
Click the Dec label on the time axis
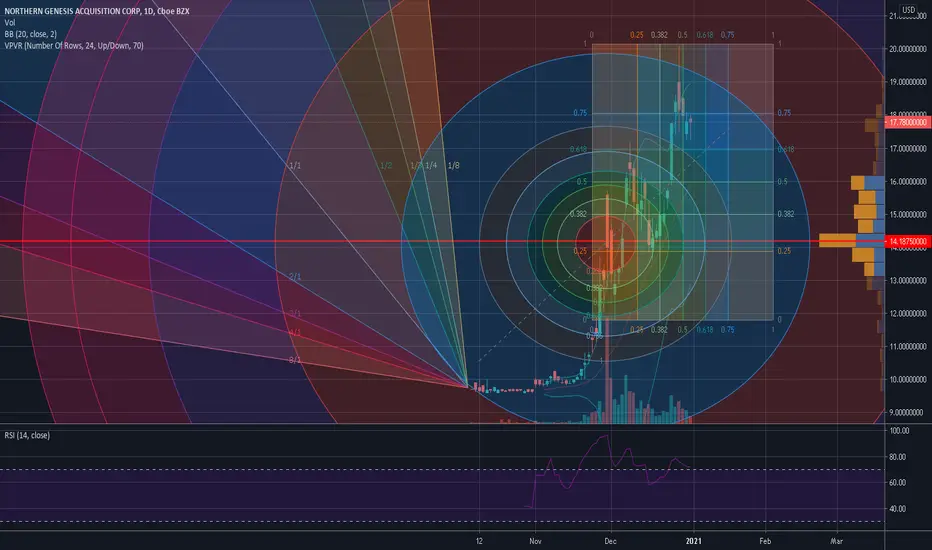pos(610,541)
